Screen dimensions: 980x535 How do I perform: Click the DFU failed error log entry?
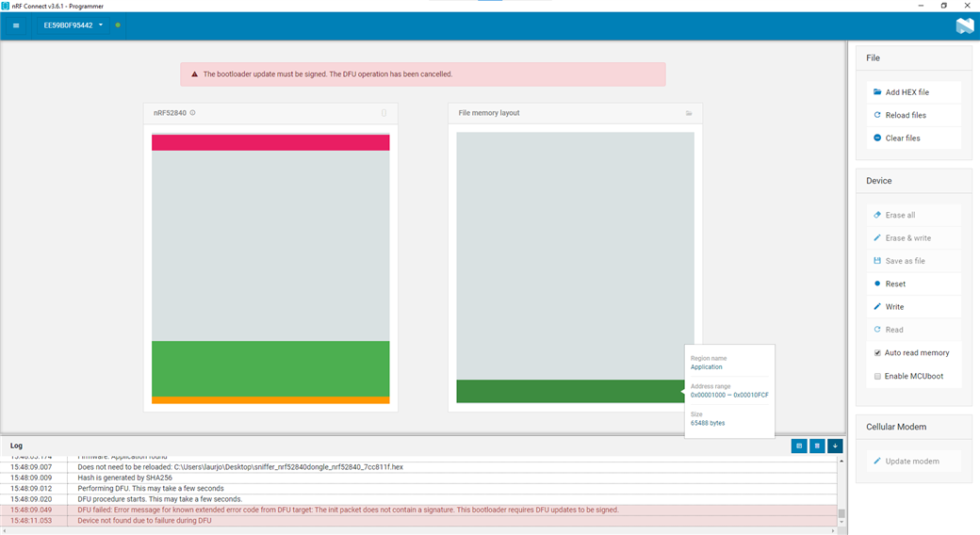[349, 510]
